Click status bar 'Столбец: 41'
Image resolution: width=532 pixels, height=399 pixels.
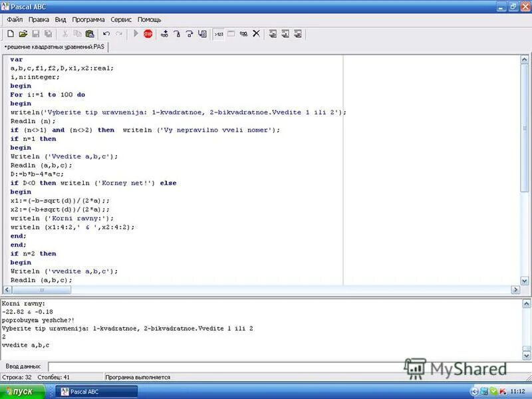(x=54, y=377)
